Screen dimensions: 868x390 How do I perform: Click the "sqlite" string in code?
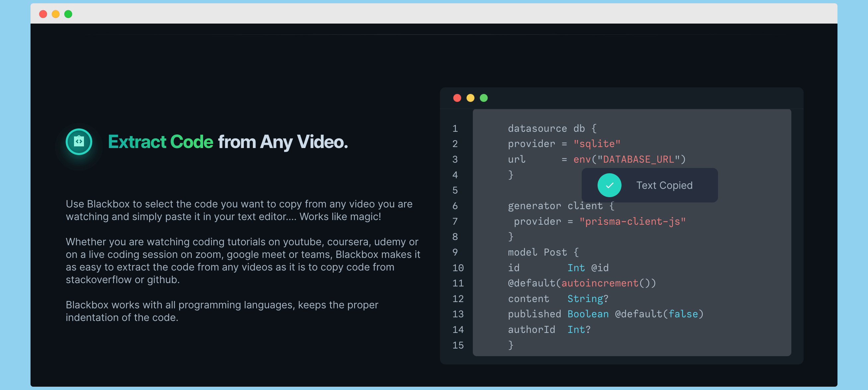(597, 144)
